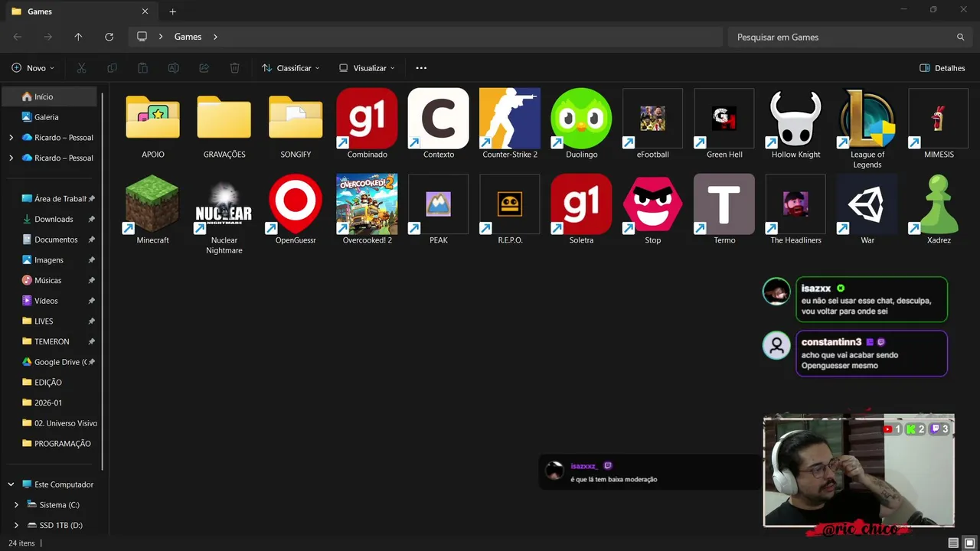Open the TEMERON pinned folder
980x551 pixels.
[51, 341]
